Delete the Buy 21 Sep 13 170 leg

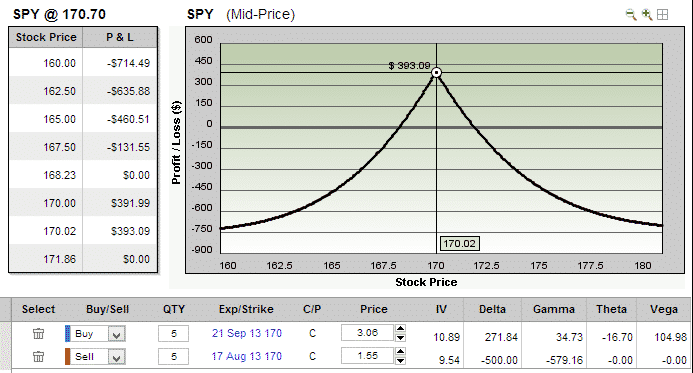pyautogui.click(x=38, y=334)
